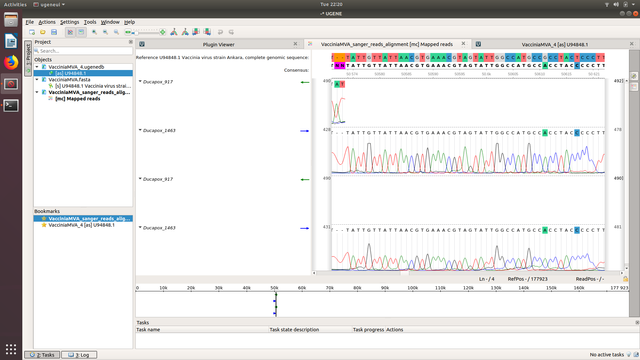Close the Mapped reads alignment tab
The height and width of the screenshot is (360, 640).
[463, 44]
